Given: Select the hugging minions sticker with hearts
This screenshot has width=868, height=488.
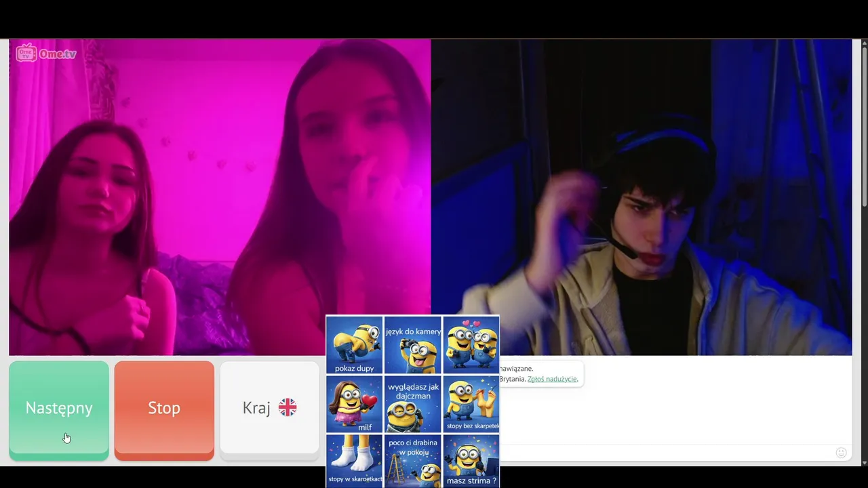Looking at the screenshot, I should pos(471,345).
